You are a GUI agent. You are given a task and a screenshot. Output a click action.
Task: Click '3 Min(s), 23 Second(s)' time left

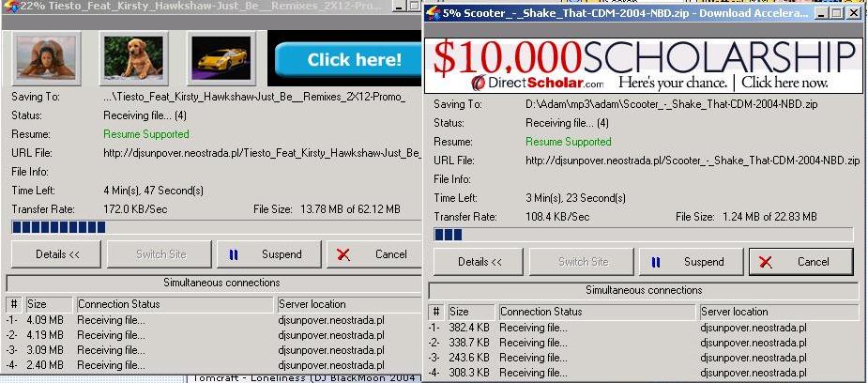coord(576,198)
